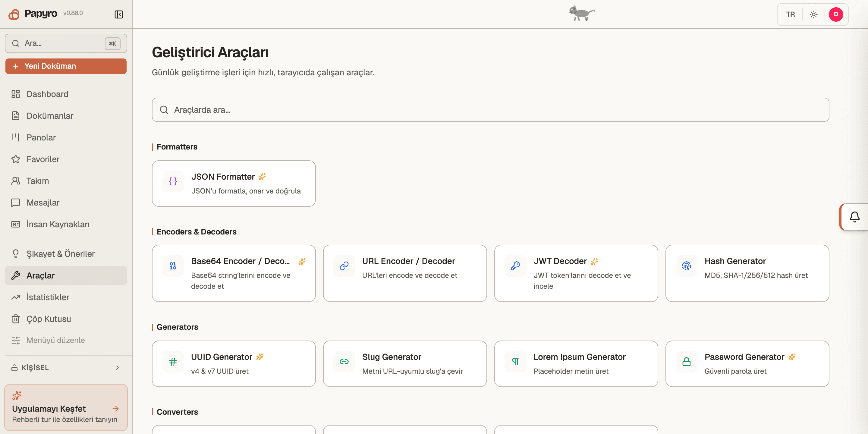Click the Papyro logo icon
The height and width of the screenshot is (434, 868).
14,14
